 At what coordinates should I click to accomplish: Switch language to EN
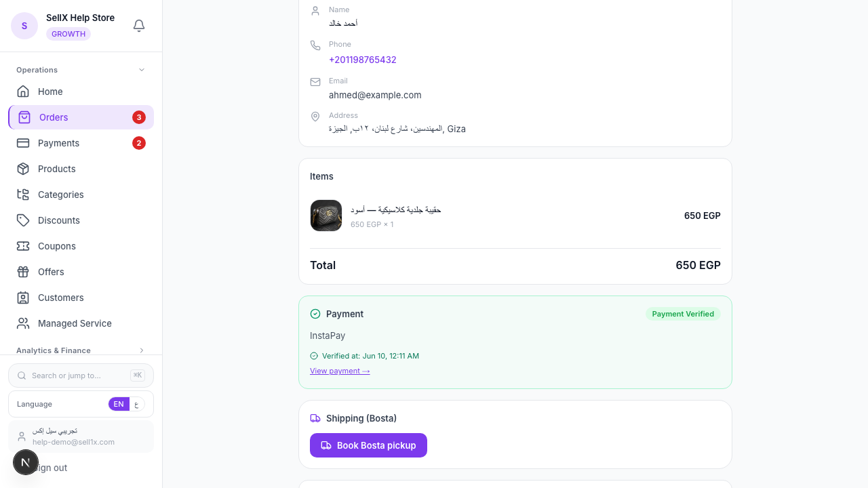point(119,404)
